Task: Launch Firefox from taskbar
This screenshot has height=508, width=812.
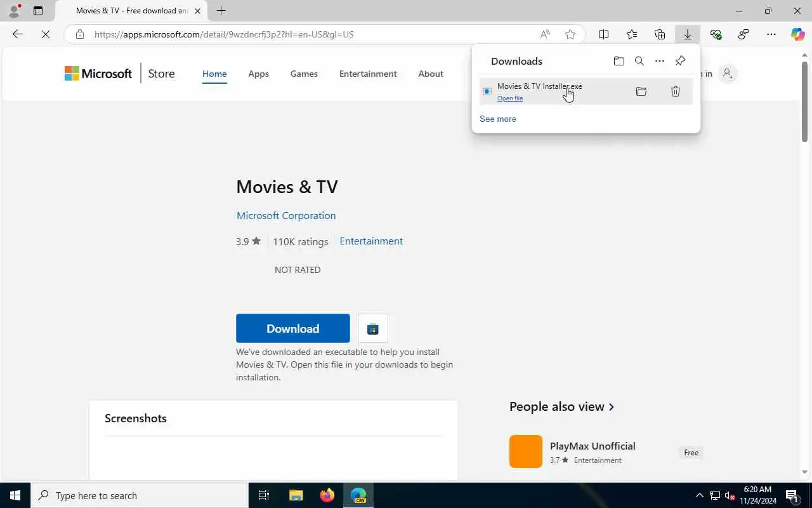Action: pyautogui.click(x=327, y=495)
